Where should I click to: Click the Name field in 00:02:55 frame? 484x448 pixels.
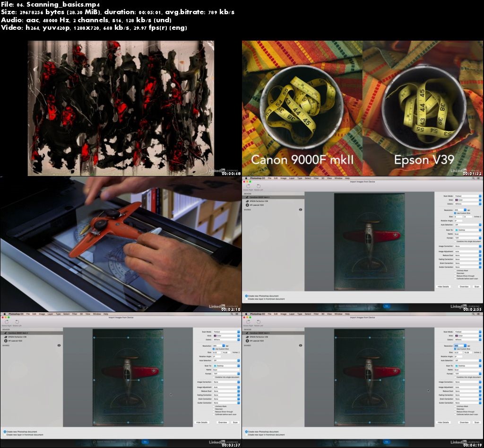[x=468, y=234]
